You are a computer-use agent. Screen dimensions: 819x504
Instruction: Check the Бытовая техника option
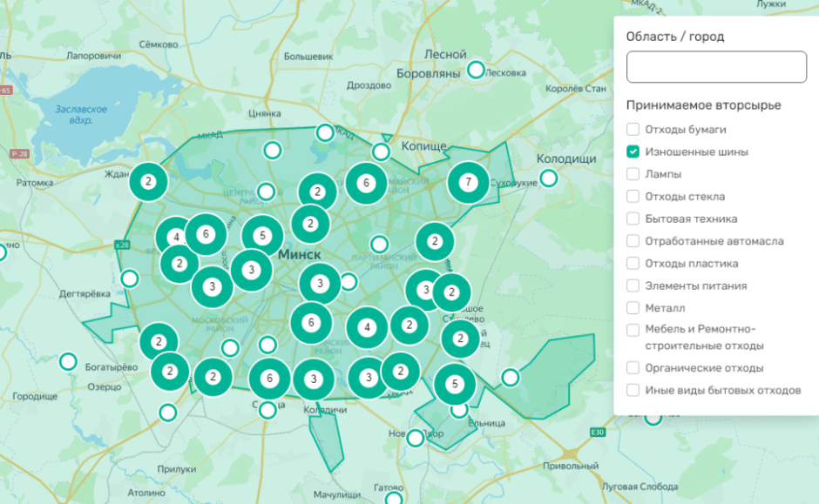[x=633, y=218]
